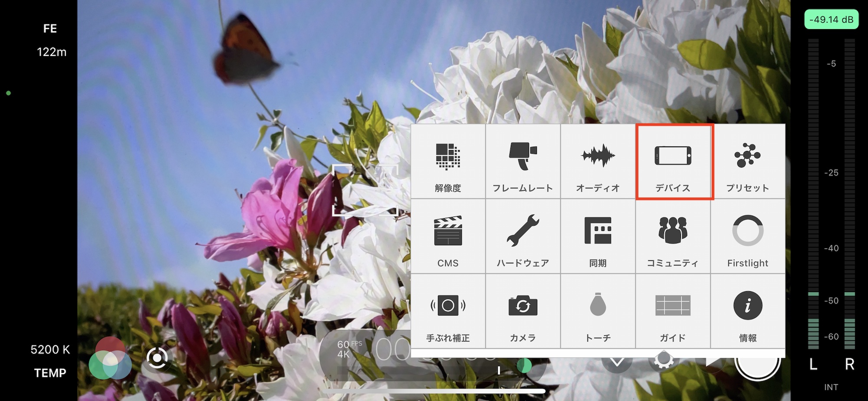Image resolution: width=868 pixels, height=401 pixels.
Task: Switch cameras with the カメラ tile
Action: (x=523, y=311)
